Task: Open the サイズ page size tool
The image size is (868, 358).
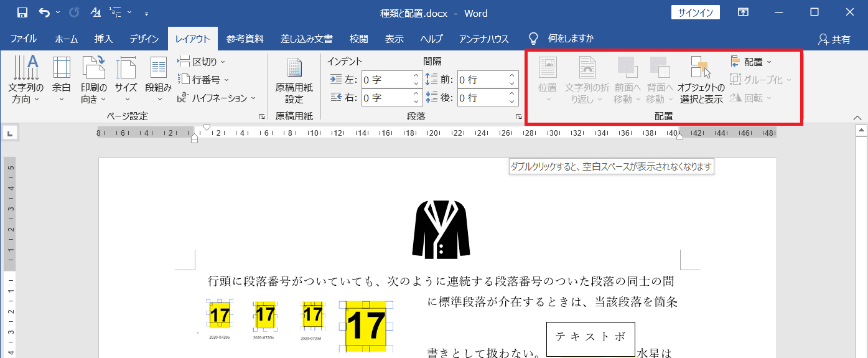Action: (x=126, y=80)
